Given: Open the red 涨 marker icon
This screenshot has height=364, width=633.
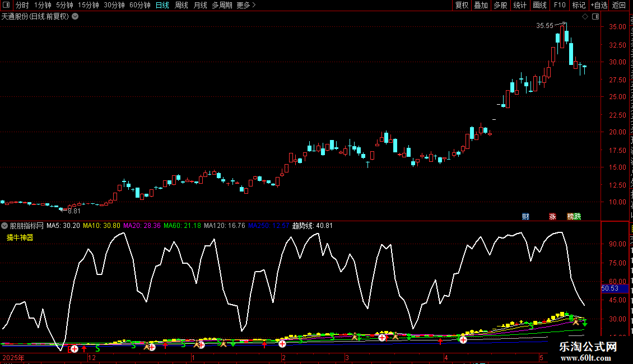Looking at the screenshot, I should pos(552,217).
